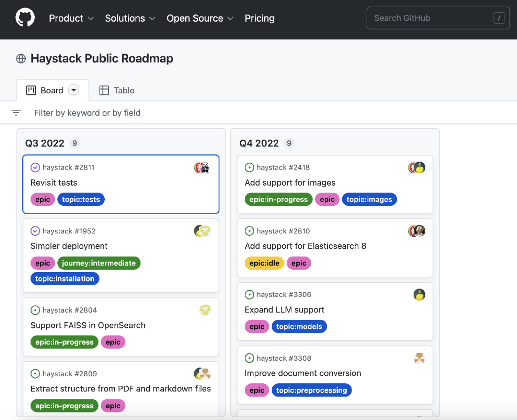Click assignee avatar on Improve document conversion card
The width and height of the screenshot is (517, 420).
pyautogui.click(x=419, y=358)
